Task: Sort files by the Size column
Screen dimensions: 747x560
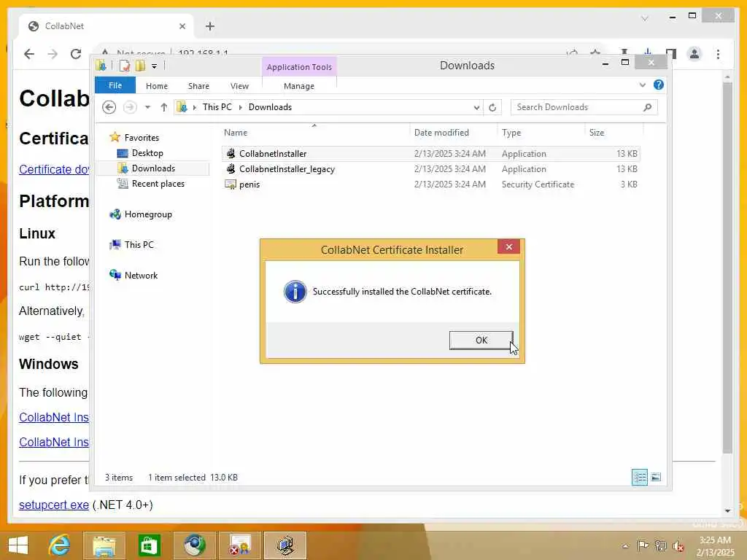Action: [597, 133]
